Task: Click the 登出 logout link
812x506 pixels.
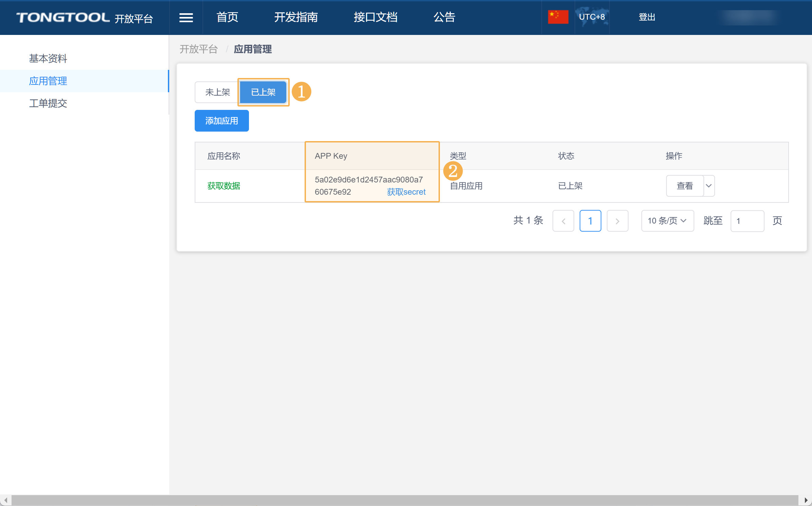Action: pyautogui.click(x=646, y=17)
